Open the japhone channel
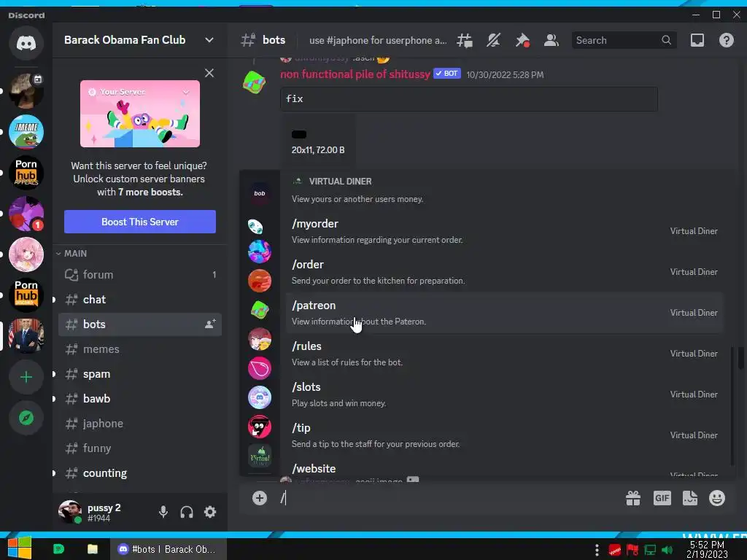This screenshot has height=560, width=747. (x=140, y=424)
